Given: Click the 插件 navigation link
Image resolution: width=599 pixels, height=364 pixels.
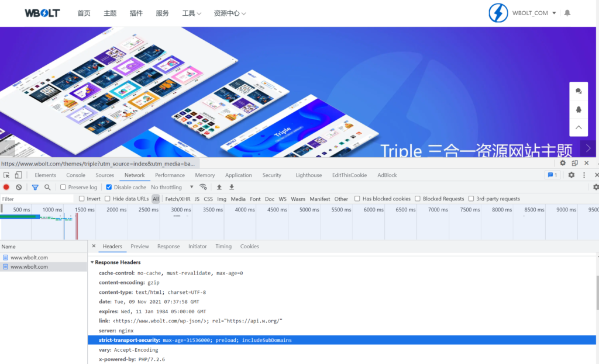Looking at the screenshot, I should [136, 13].
